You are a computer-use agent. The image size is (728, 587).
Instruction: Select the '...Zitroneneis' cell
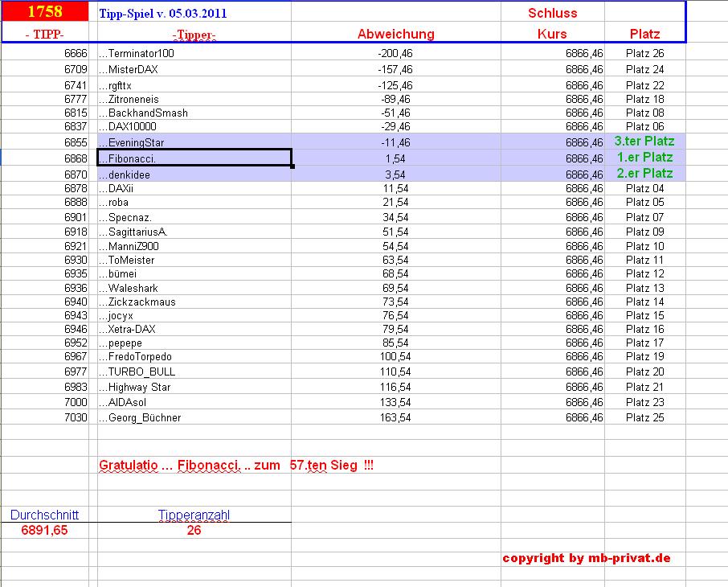click(194, 99)
